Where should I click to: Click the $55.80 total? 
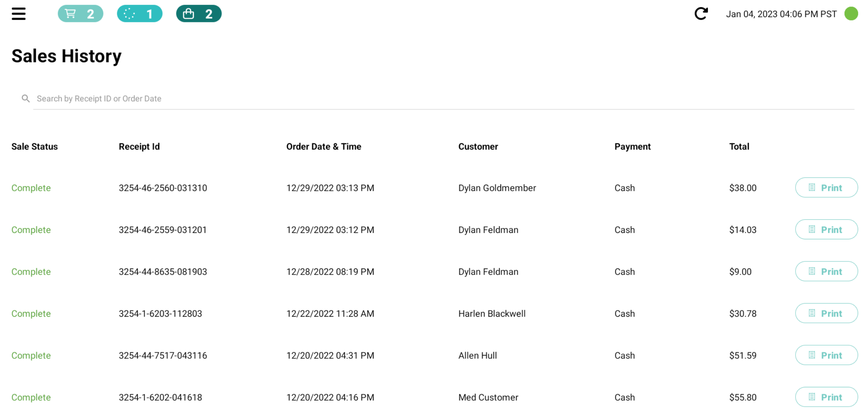point(743,398)
